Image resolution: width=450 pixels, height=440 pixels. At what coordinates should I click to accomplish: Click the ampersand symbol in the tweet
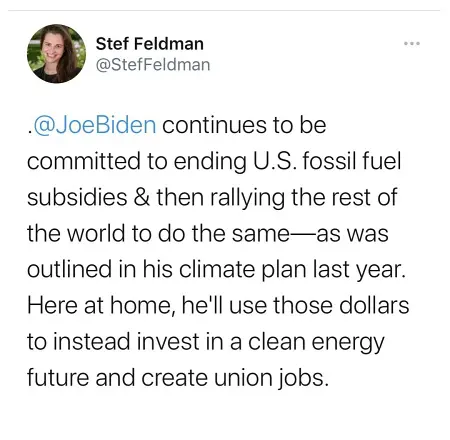point(142,197)
